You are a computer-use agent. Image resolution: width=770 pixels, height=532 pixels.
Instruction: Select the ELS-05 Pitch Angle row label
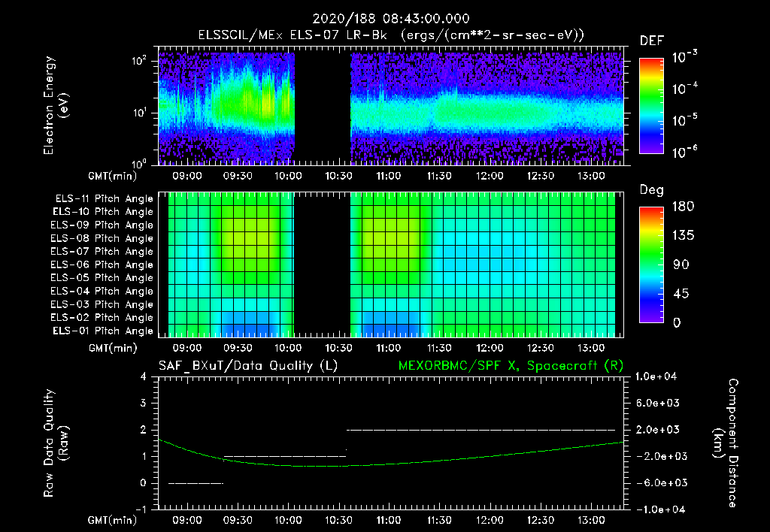coord(102,278)
